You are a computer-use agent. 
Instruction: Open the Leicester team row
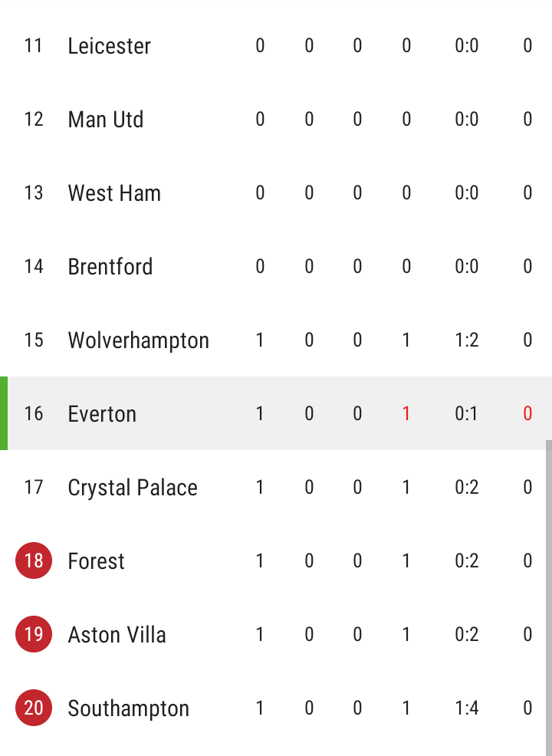click(x=276, y=46)
